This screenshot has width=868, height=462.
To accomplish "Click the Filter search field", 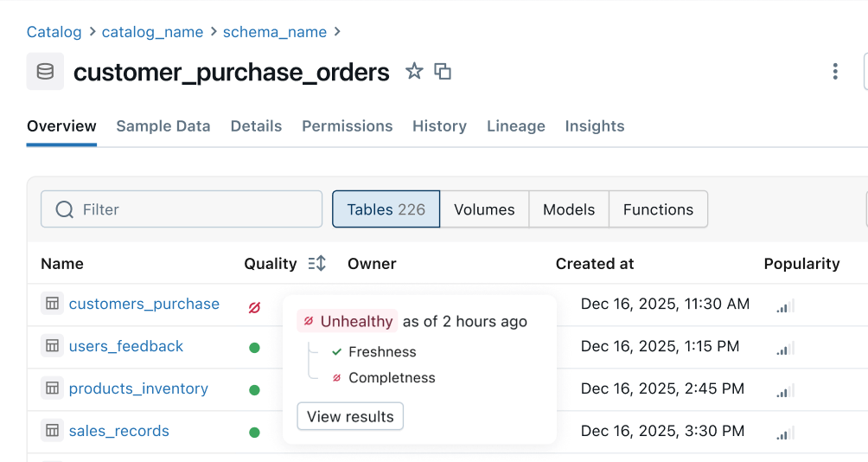I will (x=182, y=209).
